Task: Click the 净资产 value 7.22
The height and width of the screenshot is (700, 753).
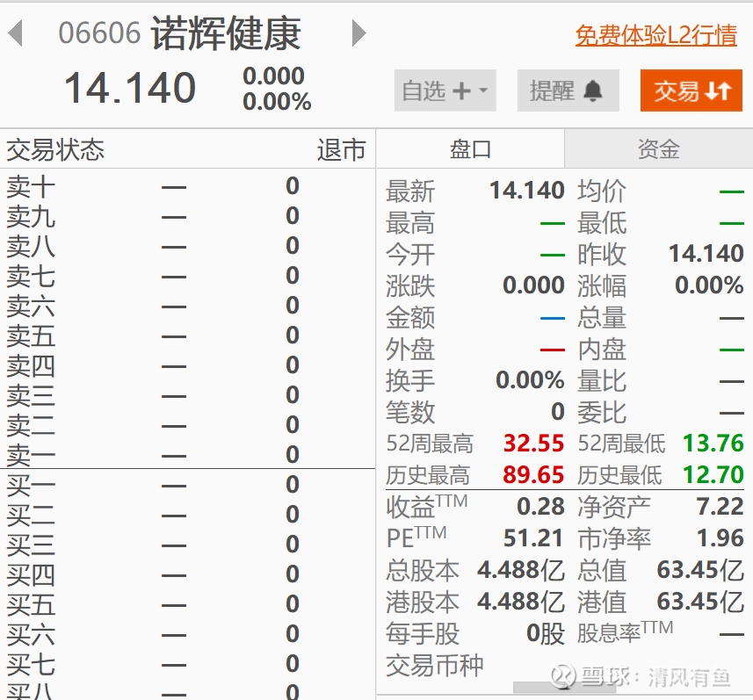Action: 720,507
